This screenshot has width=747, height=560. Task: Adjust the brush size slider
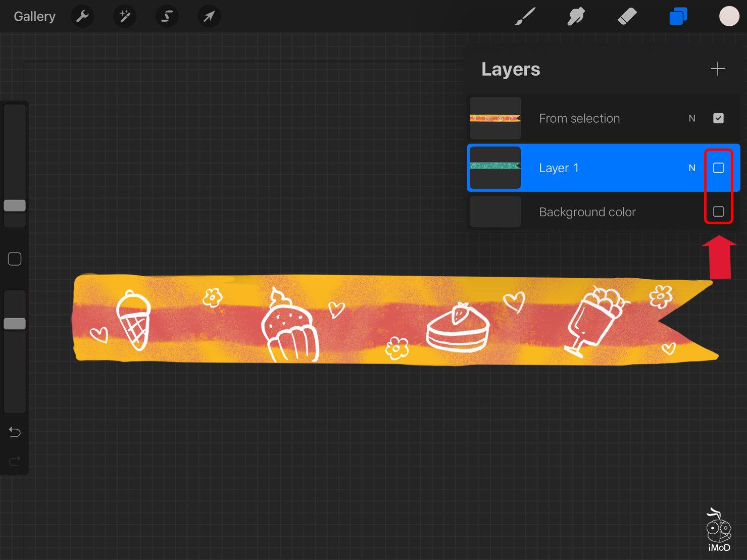pyautogui.click(x=14, y=205)
